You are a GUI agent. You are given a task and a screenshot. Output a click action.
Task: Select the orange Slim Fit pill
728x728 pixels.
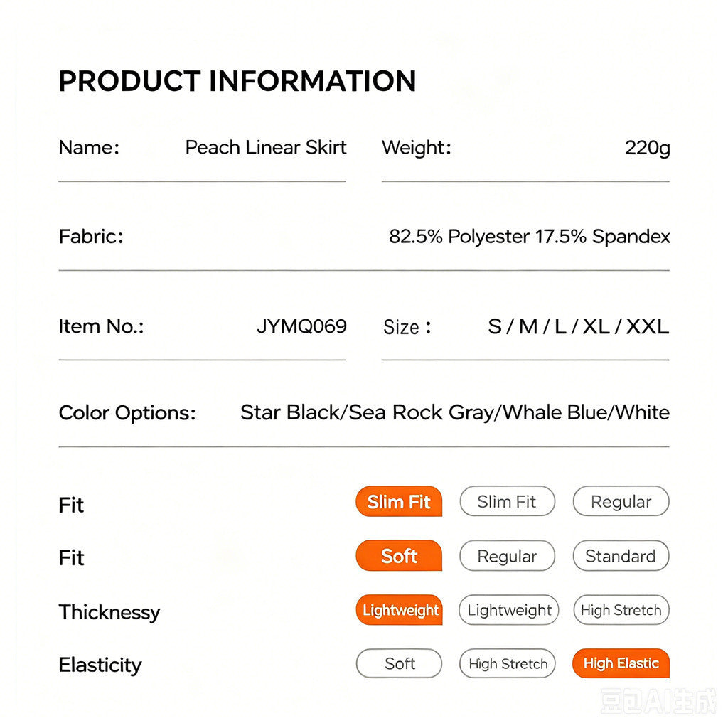(x=399, y=501)
